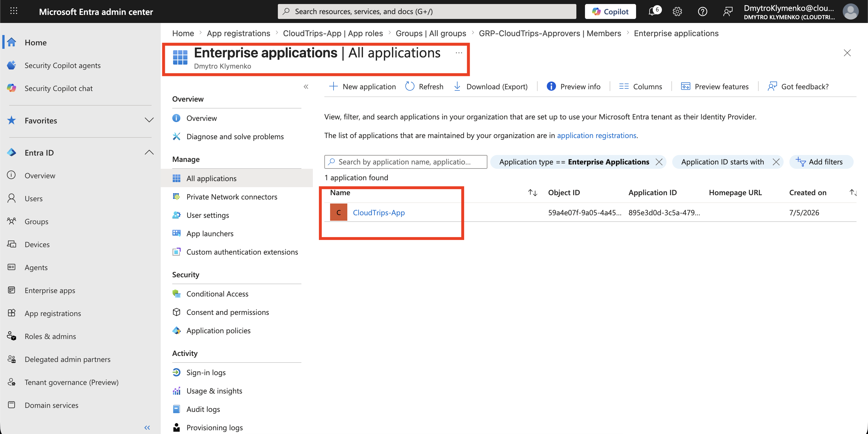The width and height of the screenshot is (868, 434).
Task: Sort the table by Name column arrows
Action: coord(532,193)
